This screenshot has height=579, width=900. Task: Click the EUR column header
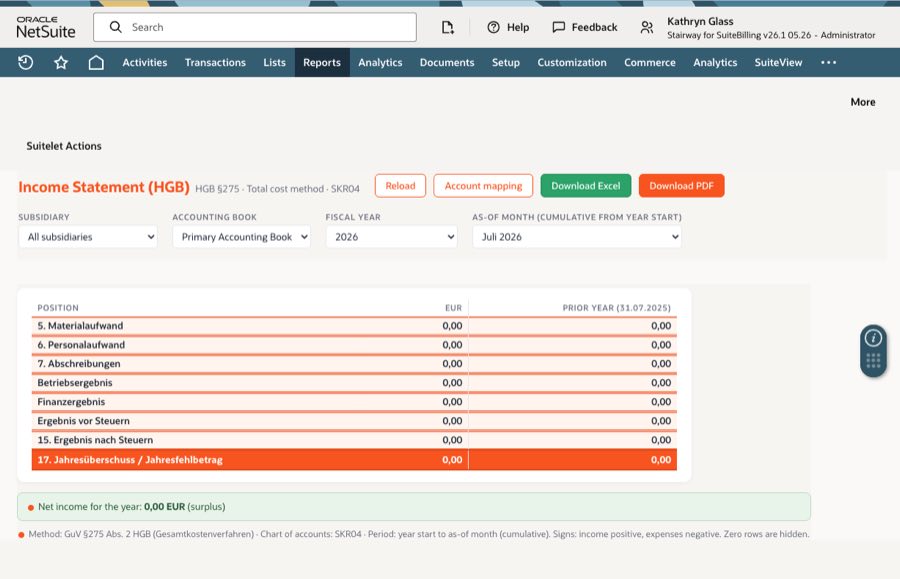pyautogui.click(x=453, y=308)
